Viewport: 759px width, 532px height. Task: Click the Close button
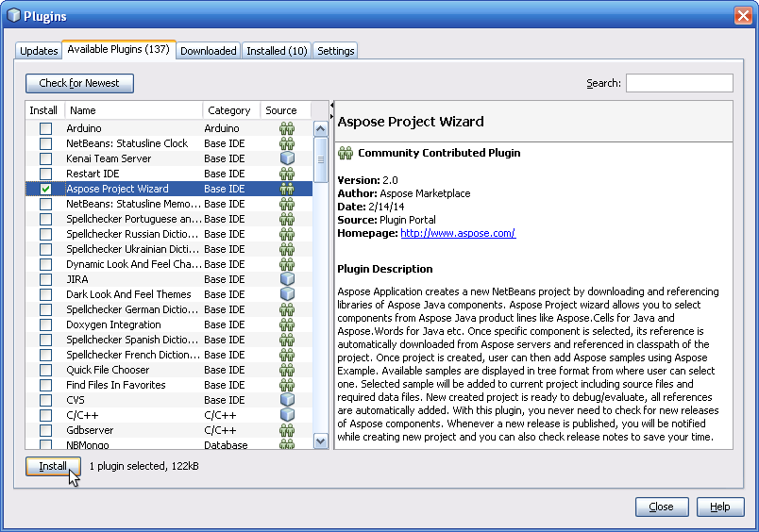pos(662,507)
